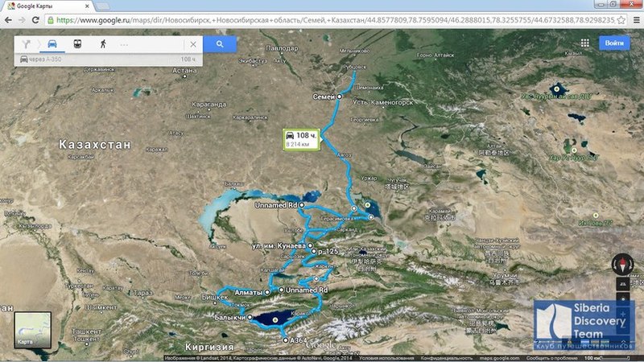Open Конфиденциальность footer link
This screenshot has width=644, height=362.
click(x=446, y=358)
